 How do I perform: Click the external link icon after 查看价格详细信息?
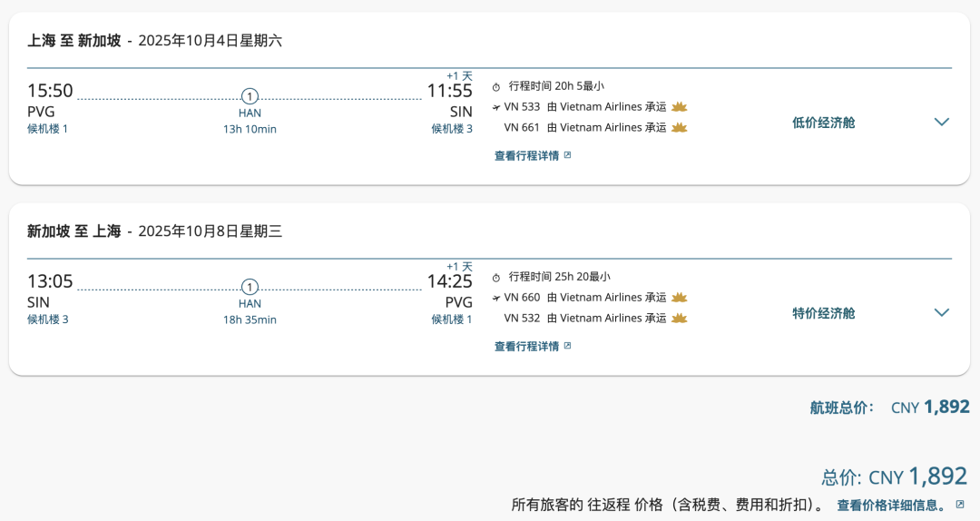pos(960,504)
